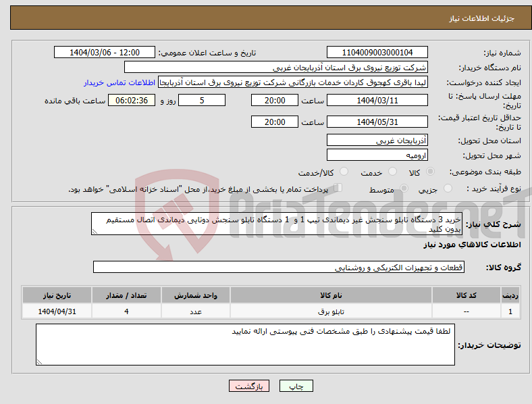
Task: Click the شرح کلی نیاز label
Action: pyautogui.click(x=494, y=224)
